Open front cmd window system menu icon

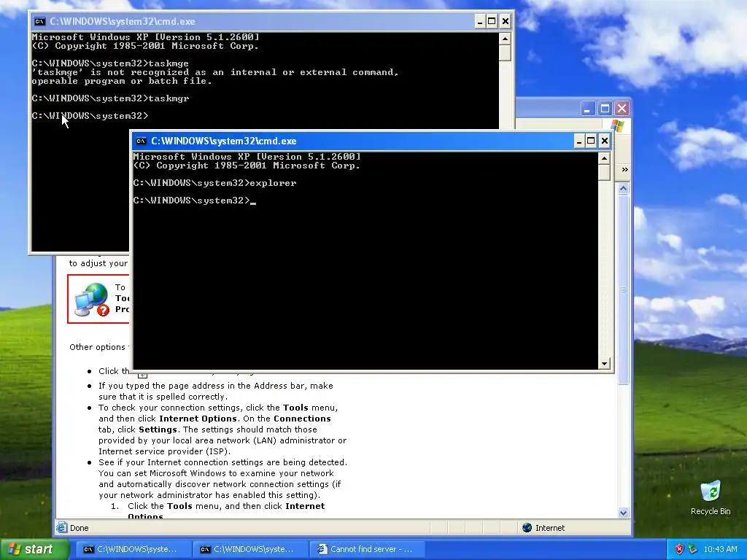pyautogui.click(x=141, y=141)
